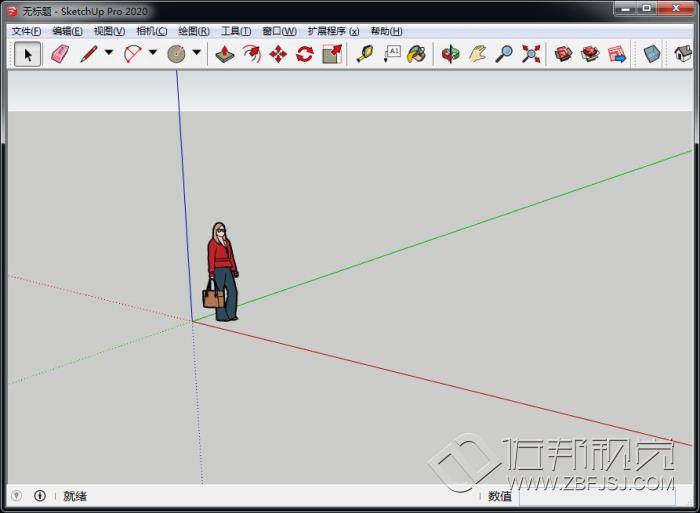Expand the shape tool dropdown arrow

tap(197, 54)
